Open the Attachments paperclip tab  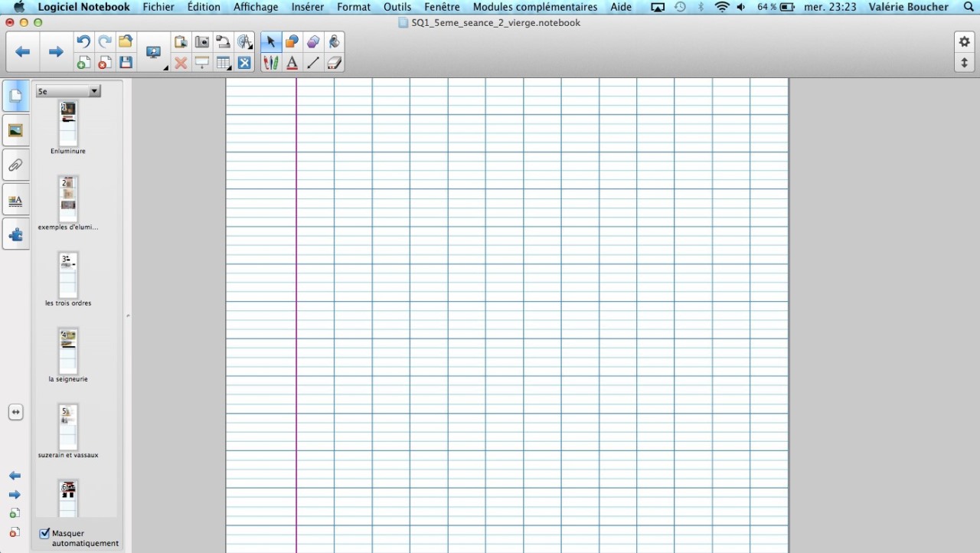tap(15, 165)
